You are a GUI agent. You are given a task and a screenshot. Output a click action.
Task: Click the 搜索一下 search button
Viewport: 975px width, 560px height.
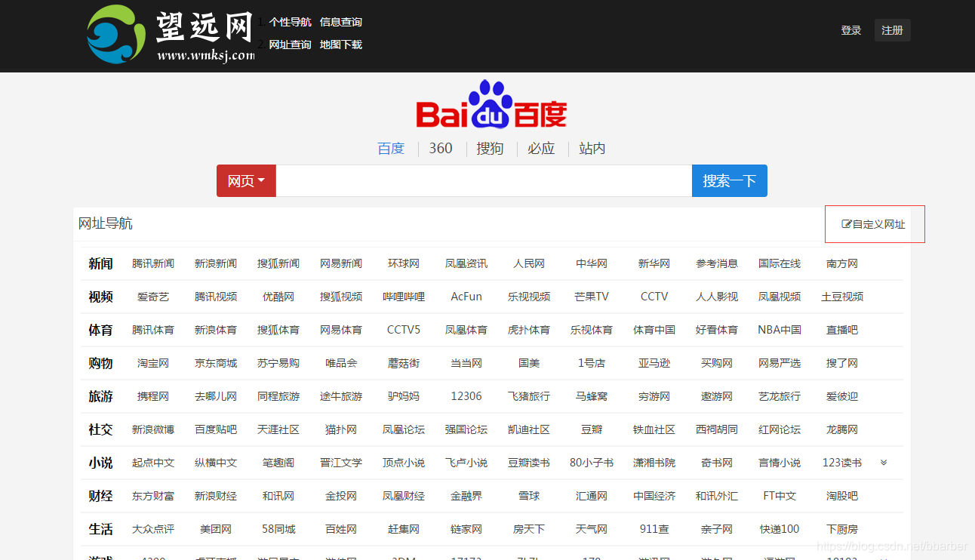tap(729, 181)
